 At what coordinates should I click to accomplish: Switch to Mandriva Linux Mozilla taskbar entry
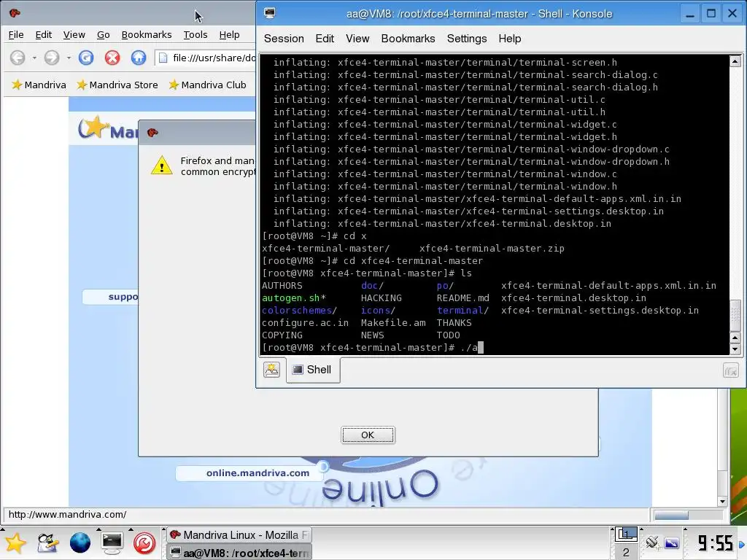pyautogui.click(x=239, y=535)
